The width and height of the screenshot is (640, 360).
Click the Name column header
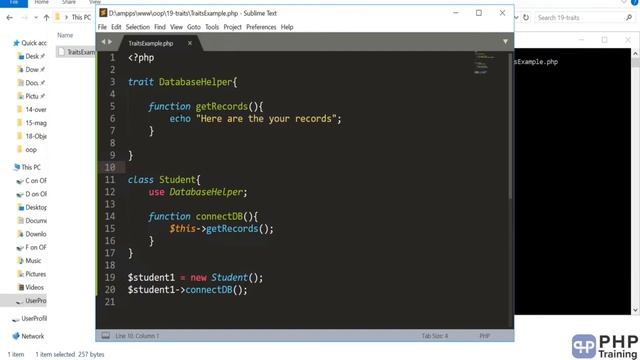click(65, 35)
